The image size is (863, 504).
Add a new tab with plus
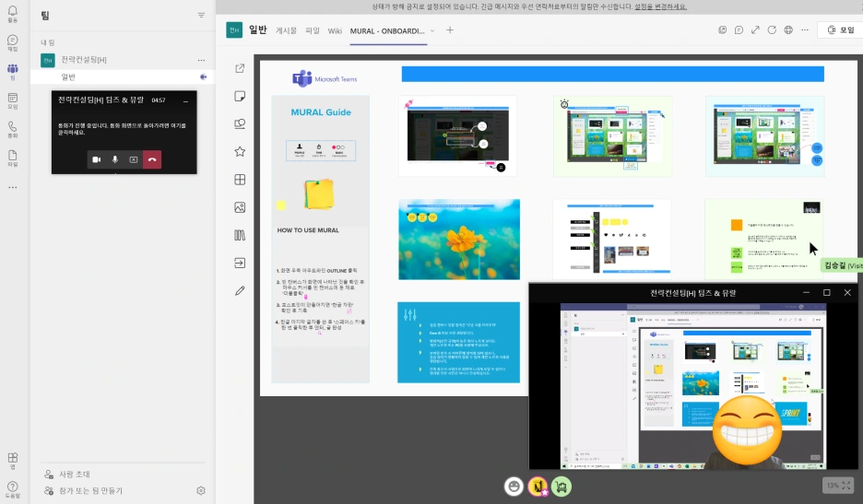(450, 30)
